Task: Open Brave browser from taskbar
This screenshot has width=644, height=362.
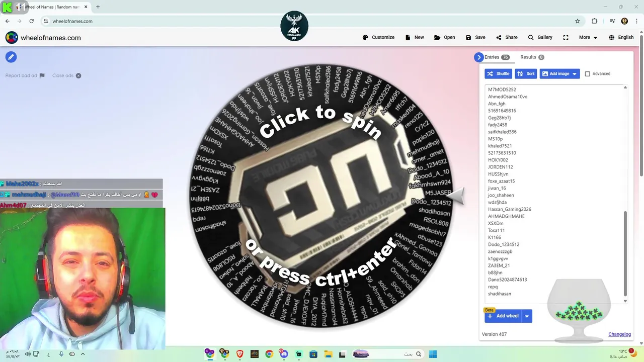Action: (239, 354)
